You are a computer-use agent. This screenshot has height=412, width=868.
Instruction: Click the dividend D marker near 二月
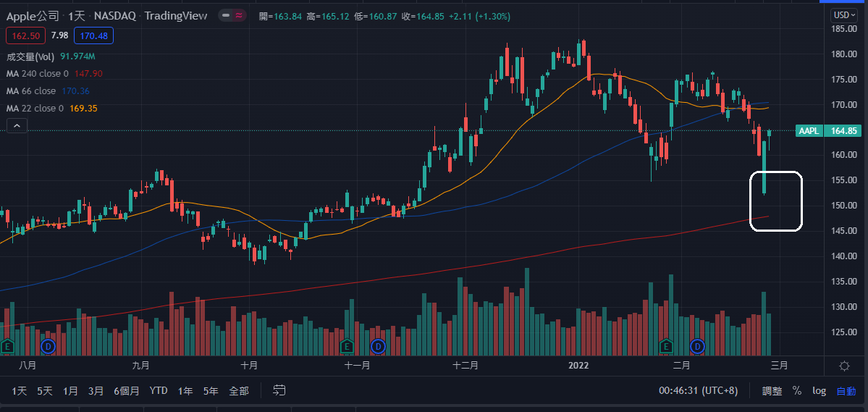697,347
